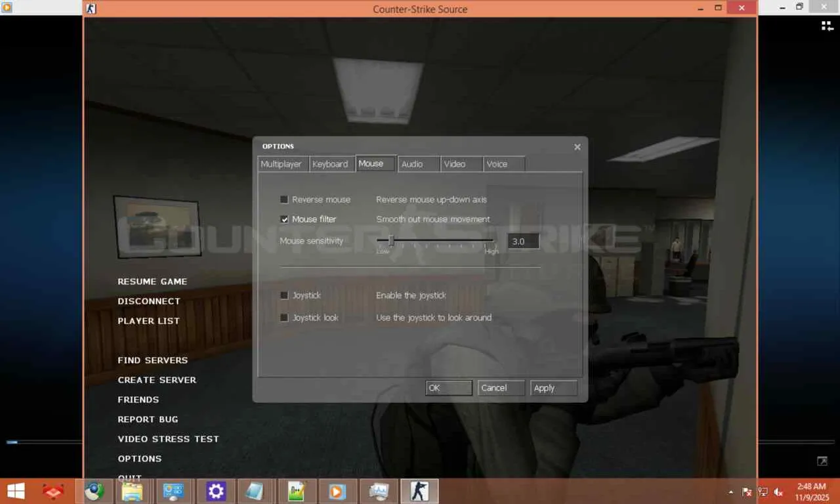
Task: Click the "Reverse mouse up-down axis" description
Action: [x=432, y=199]
